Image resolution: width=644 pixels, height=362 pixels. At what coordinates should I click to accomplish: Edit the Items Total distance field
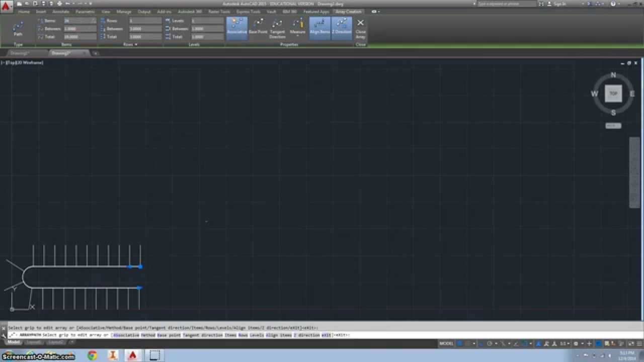(79, 37)
